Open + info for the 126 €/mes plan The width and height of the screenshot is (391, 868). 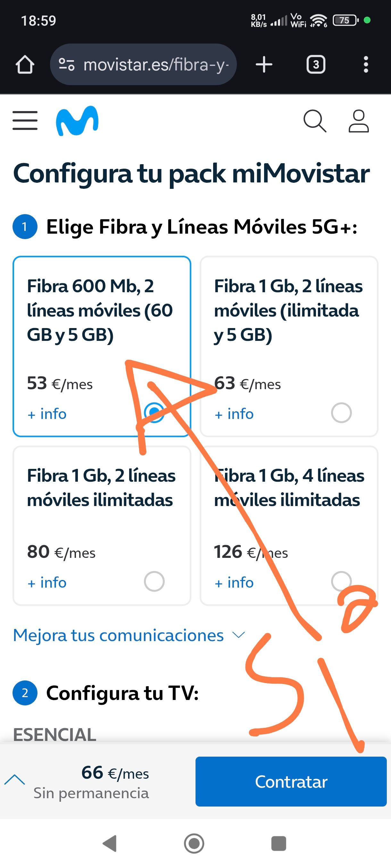(234, 583)
